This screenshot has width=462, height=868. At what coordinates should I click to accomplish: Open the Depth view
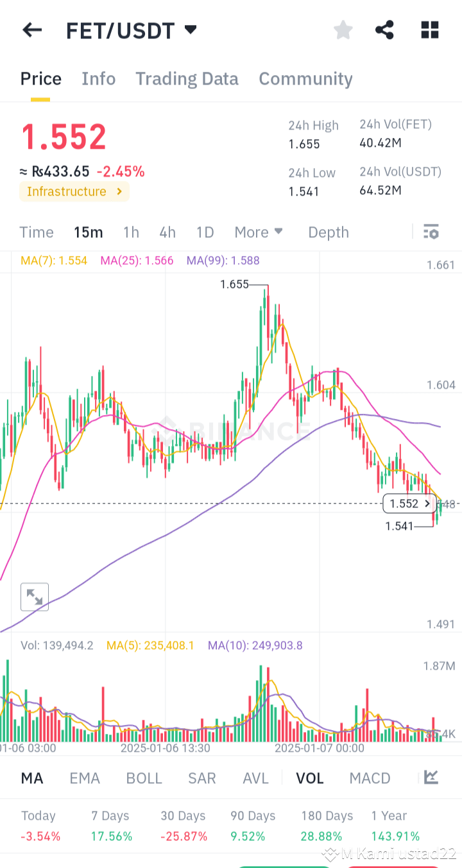coord(328,232)
